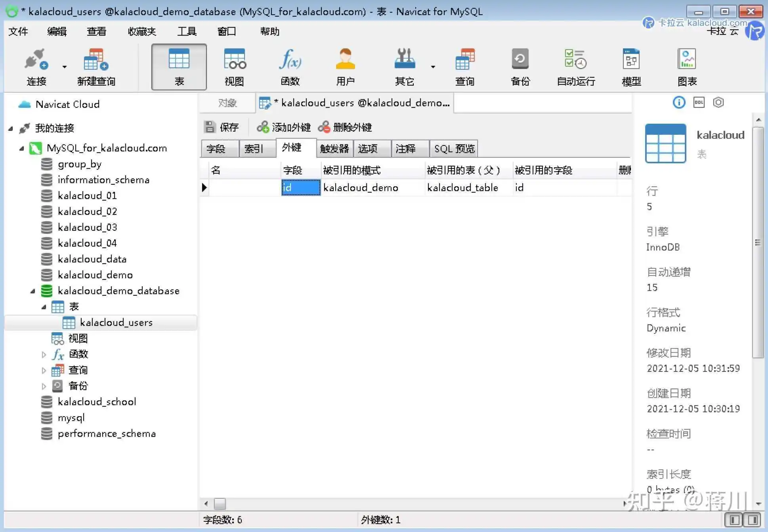Click the 保存 (Save) button
Screen dimensions: 768x532
(x=222, y=127)
